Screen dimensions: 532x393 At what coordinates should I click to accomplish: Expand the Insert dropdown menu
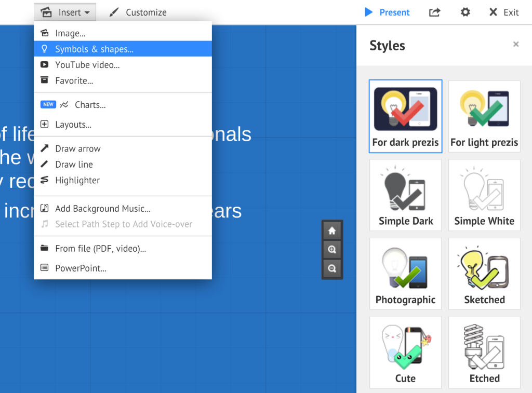64,12
